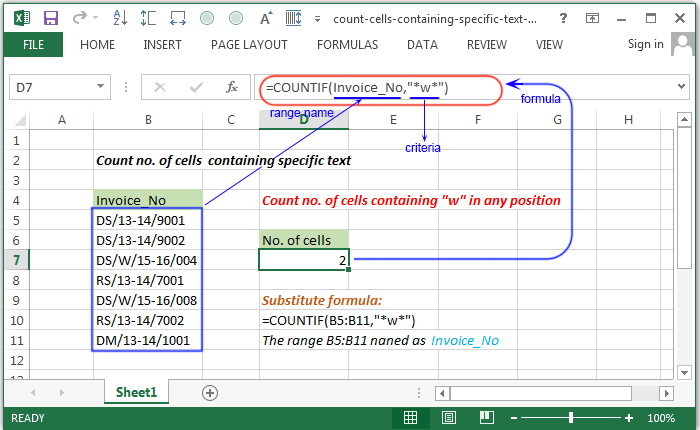Save the workbook with the floppy disk icon
Image resolution: width=700 pixels, height=430 pixels.
51,18
